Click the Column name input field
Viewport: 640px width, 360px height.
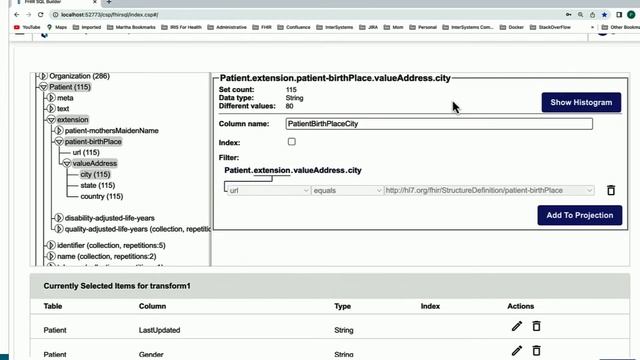tap(439, 124)
